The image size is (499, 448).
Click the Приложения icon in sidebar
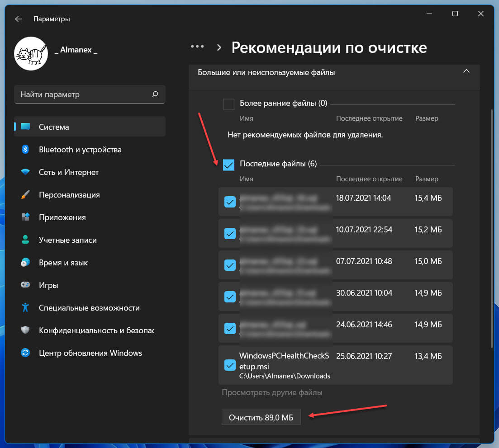click(25, 217)
